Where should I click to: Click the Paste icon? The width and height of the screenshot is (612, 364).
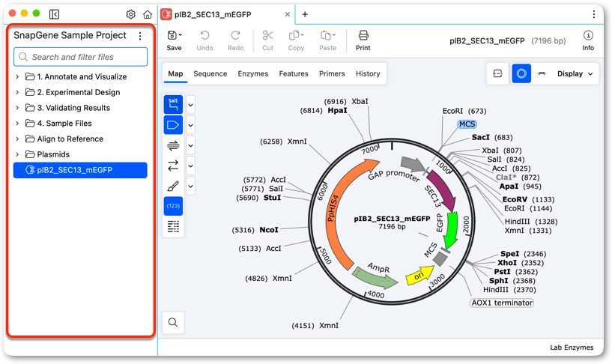[328, 36]
